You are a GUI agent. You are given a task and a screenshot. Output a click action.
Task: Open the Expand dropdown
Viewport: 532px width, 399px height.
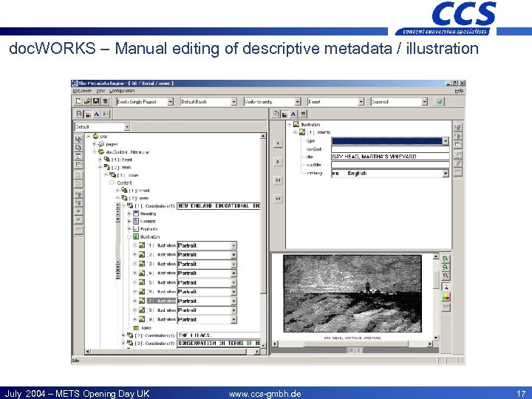(424, 101)
